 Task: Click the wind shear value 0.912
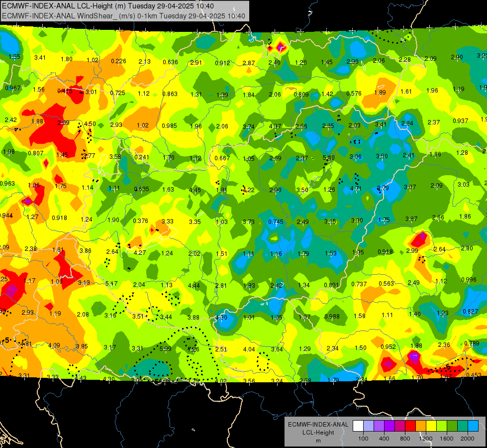click(x=222, y=63)
